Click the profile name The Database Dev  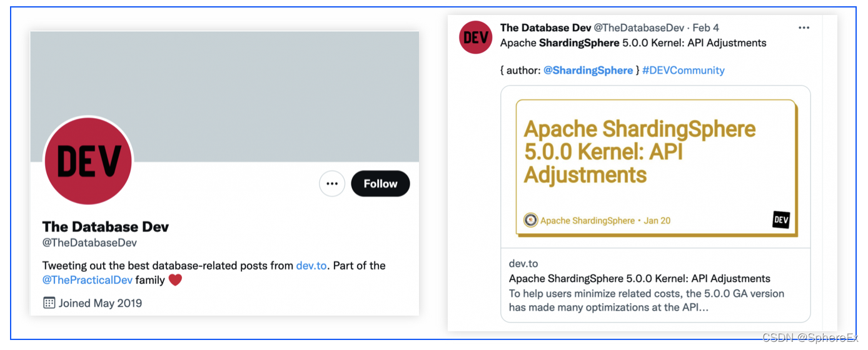coord(106,226)
